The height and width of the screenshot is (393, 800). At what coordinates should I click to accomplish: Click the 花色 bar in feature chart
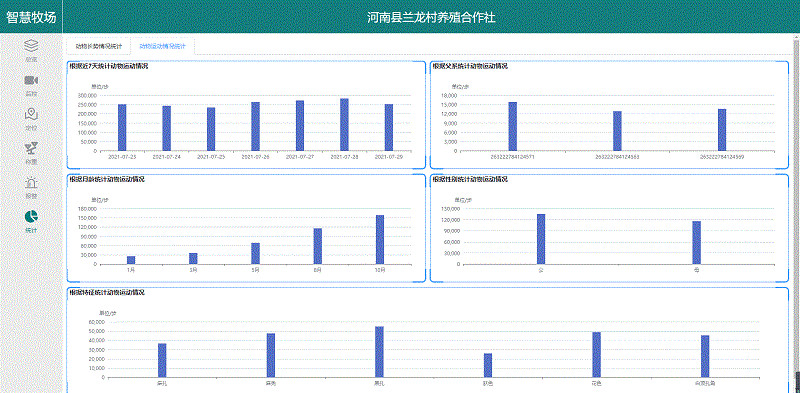point(596,355)
